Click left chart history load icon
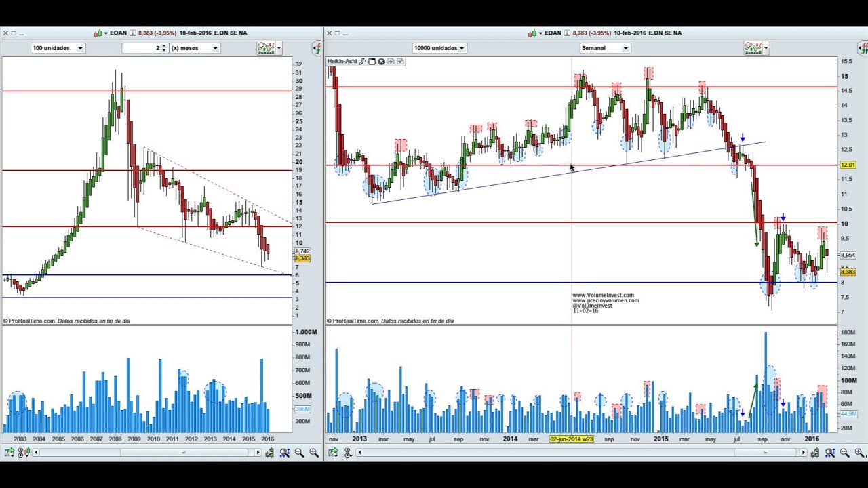868x488 pixels. pos(270,453)
